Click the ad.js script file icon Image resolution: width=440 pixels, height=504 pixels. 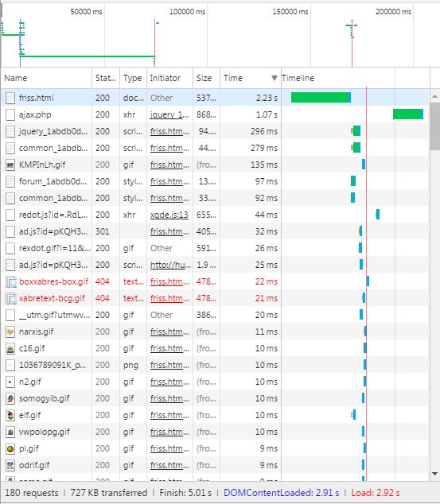[10, 265]
